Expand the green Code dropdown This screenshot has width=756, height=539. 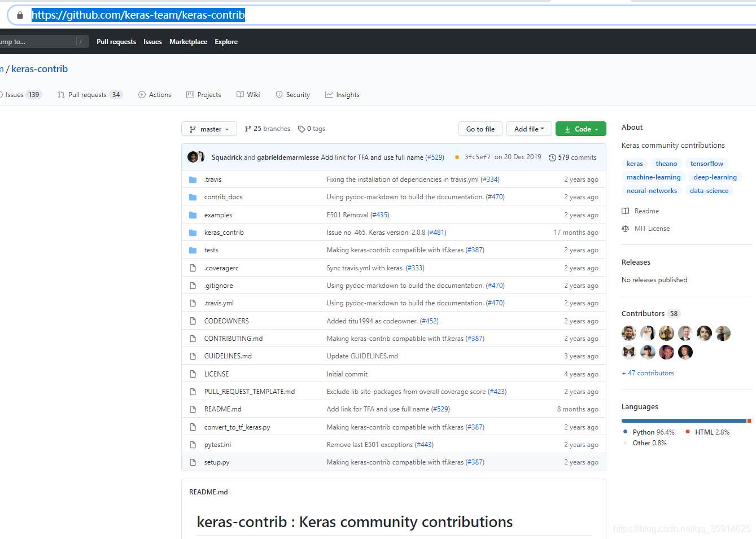click(581, 129)
